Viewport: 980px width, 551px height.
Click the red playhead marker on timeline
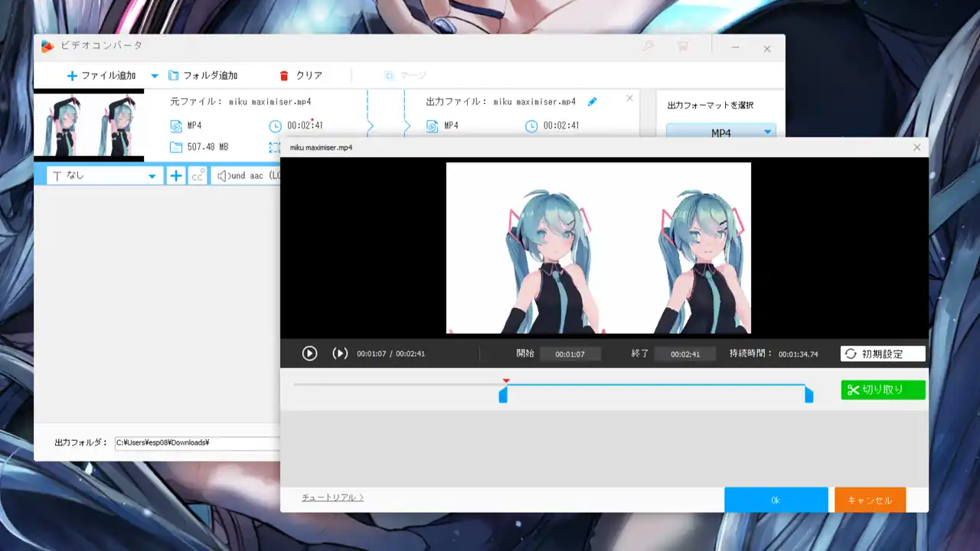coord(506,380)
